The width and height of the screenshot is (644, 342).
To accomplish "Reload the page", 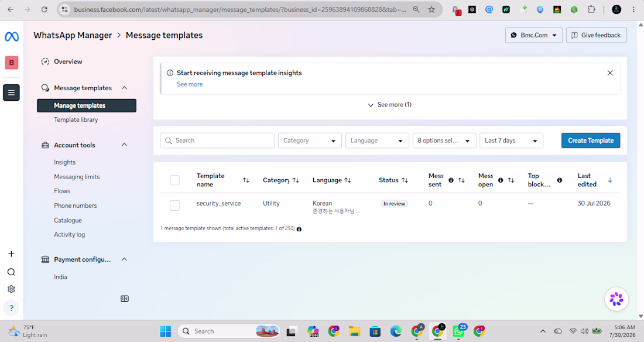I will pos(44,9).
